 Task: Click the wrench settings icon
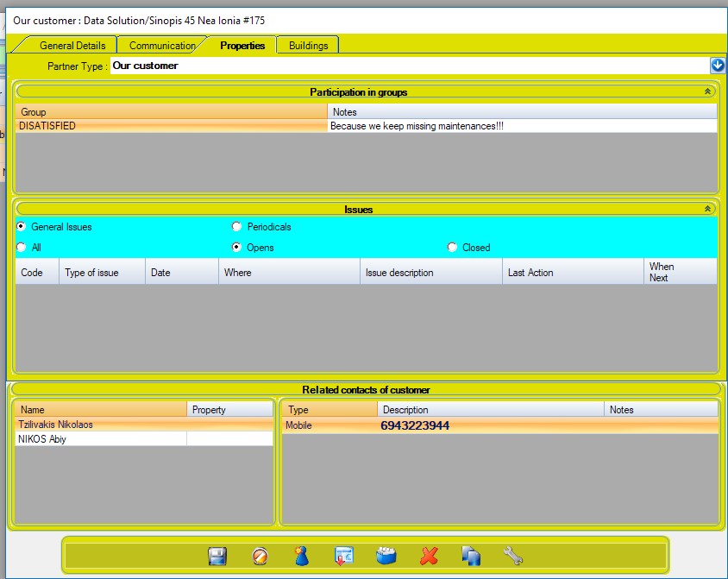point(513,557)
